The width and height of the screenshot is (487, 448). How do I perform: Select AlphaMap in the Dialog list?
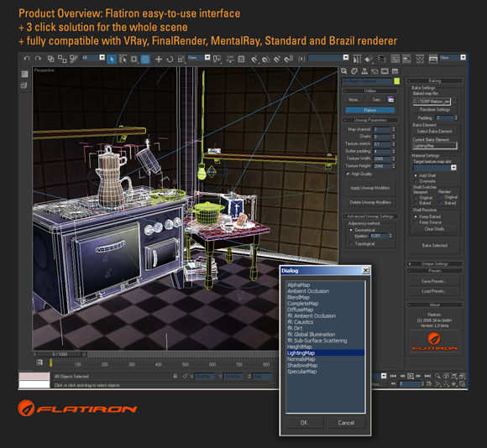point(298,284)
